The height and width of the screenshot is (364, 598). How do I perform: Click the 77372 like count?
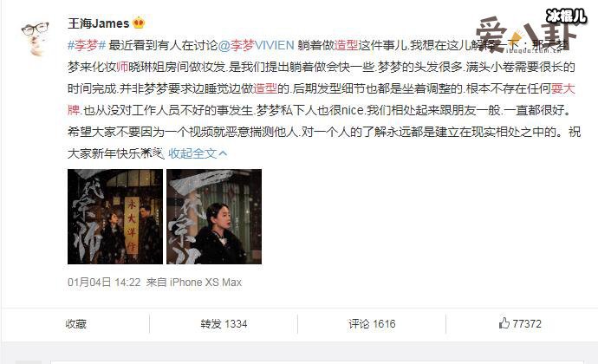(527, 324)
